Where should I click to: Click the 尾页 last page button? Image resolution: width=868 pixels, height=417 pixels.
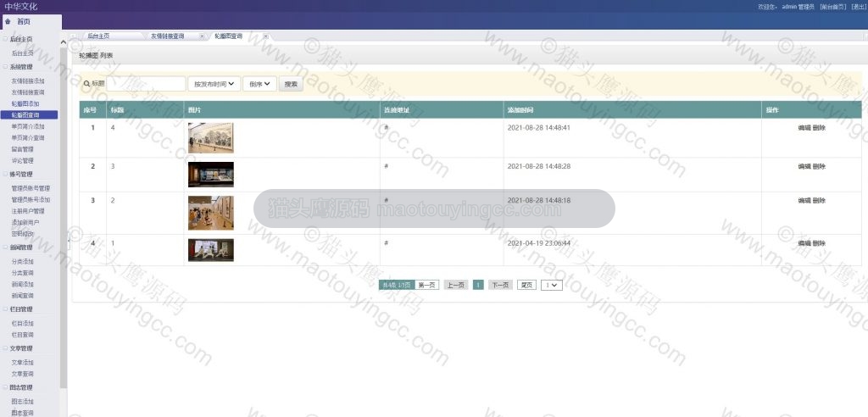click(526, 285)
